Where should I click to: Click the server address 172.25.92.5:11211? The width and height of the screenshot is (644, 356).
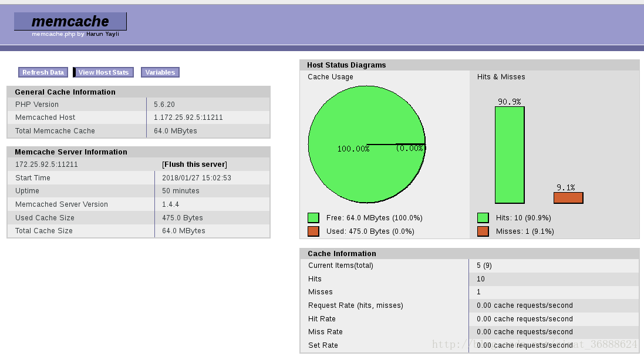click(46, 164)
